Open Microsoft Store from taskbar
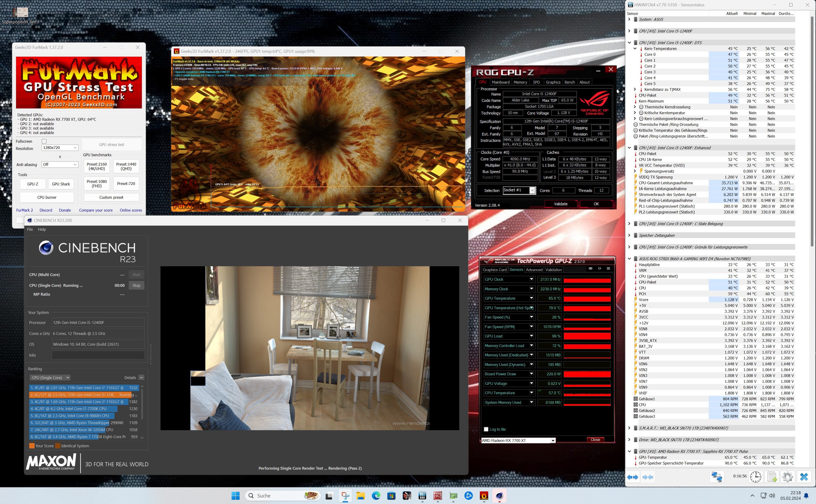Viewport: 816px width, 504px height. tap(391, 496)
